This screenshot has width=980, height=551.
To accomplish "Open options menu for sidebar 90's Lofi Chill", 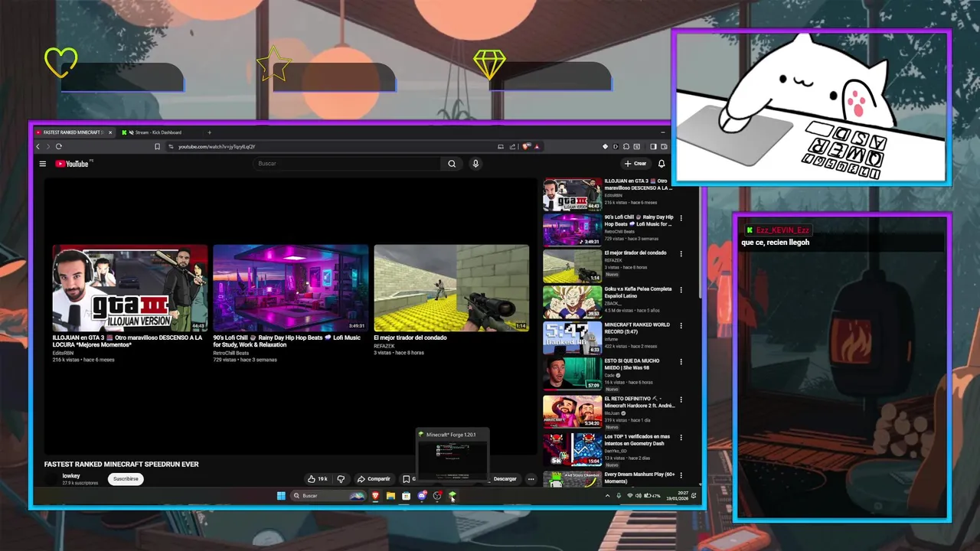I will 681,218.
